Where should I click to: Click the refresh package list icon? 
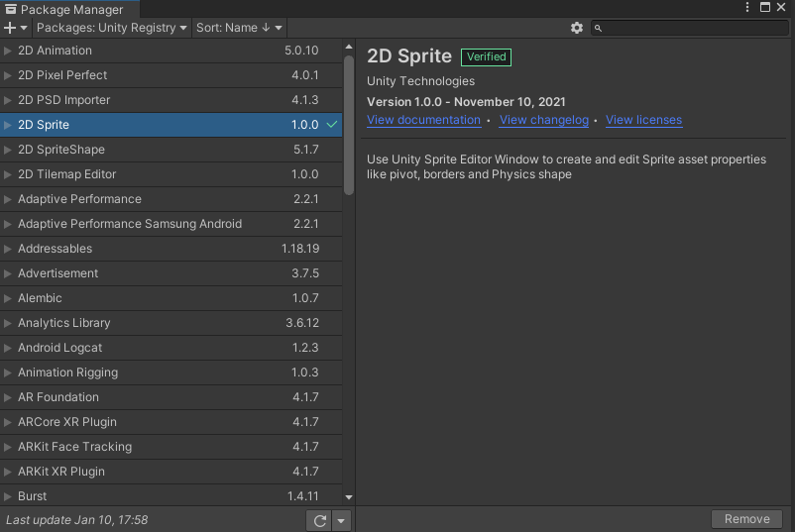(x=319, y=520)
